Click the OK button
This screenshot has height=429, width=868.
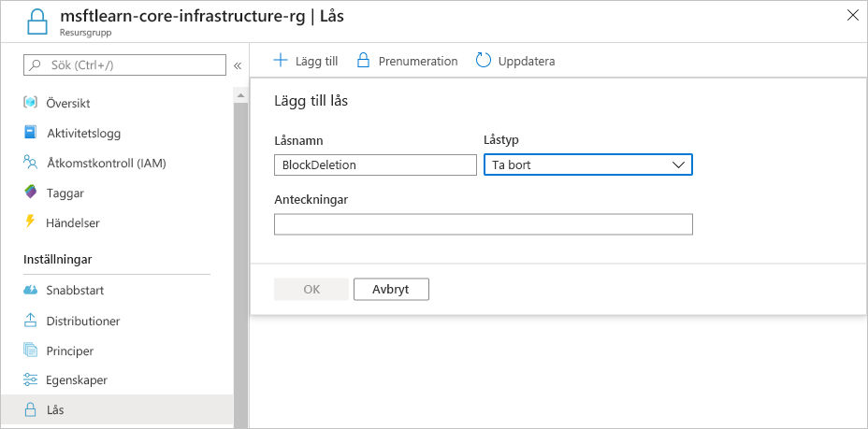[x=311, y=289]
